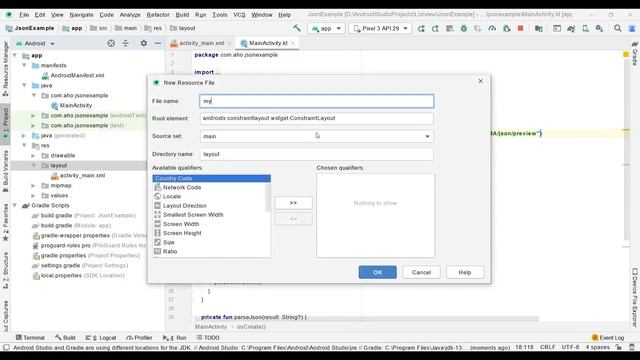Open the Build menu

tap(182, 15)
